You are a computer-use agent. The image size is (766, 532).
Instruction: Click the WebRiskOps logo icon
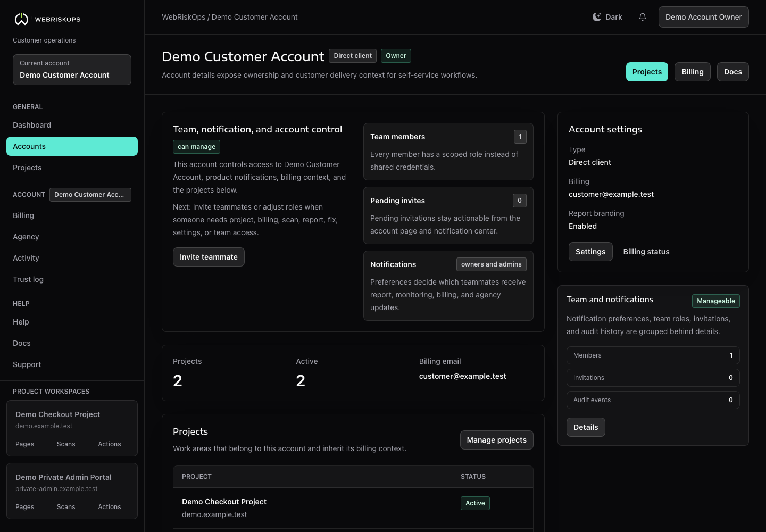coord(21,19)
